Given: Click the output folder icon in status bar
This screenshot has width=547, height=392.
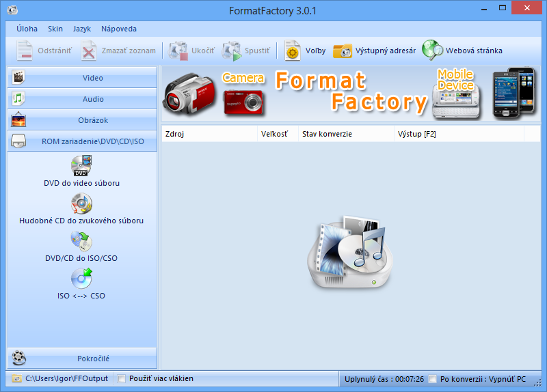Looking at the screenshot, I should pos(16,378).
